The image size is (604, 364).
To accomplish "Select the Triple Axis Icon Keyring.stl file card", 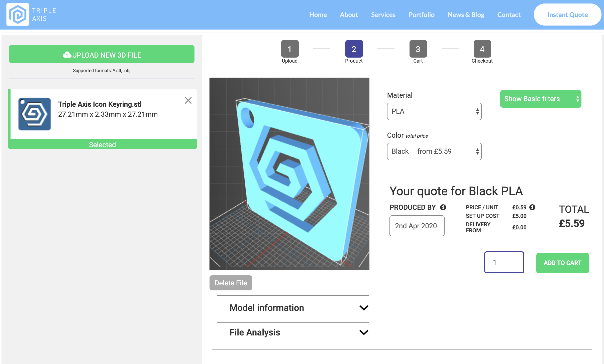I will pyautogui.click(x=100, y=114).
